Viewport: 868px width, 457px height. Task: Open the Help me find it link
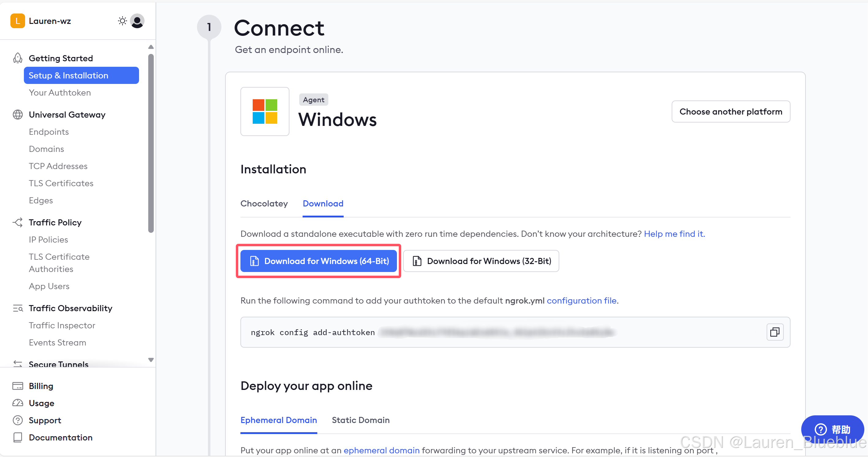tap(674, 234)
